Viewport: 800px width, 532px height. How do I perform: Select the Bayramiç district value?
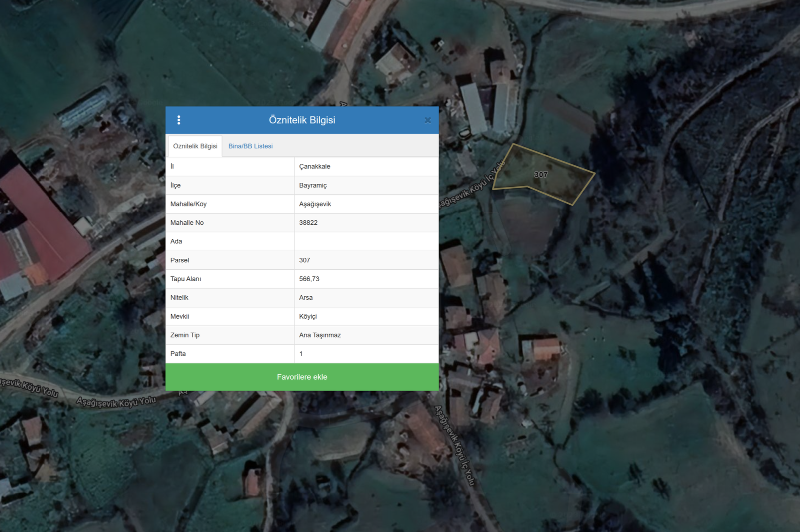(312, 185)
